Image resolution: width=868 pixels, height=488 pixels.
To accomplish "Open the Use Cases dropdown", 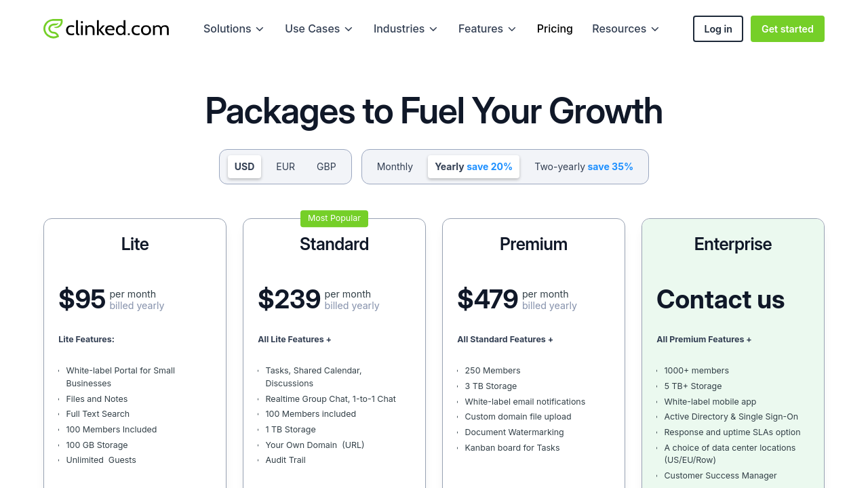I will coord(313,29).
